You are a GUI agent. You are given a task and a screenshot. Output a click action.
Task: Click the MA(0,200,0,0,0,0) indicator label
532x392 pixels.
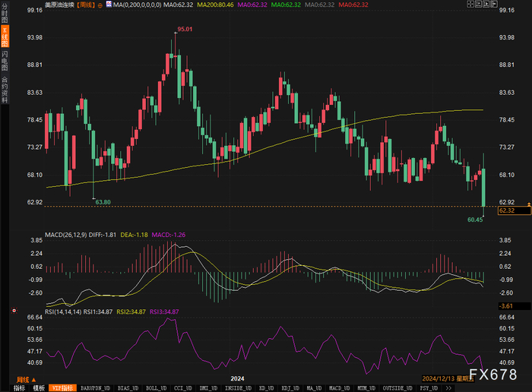137,5
